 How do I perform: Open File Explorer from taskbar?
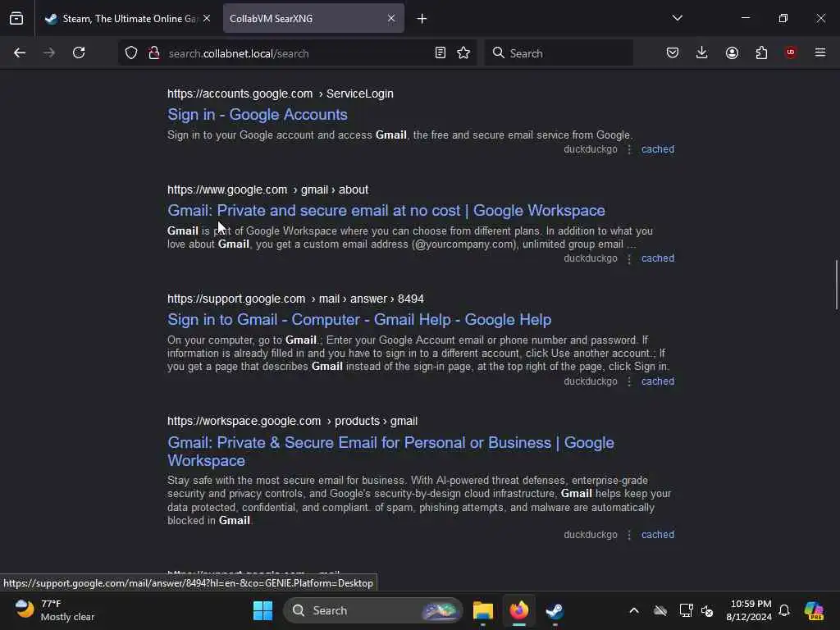tap(482, 610)
